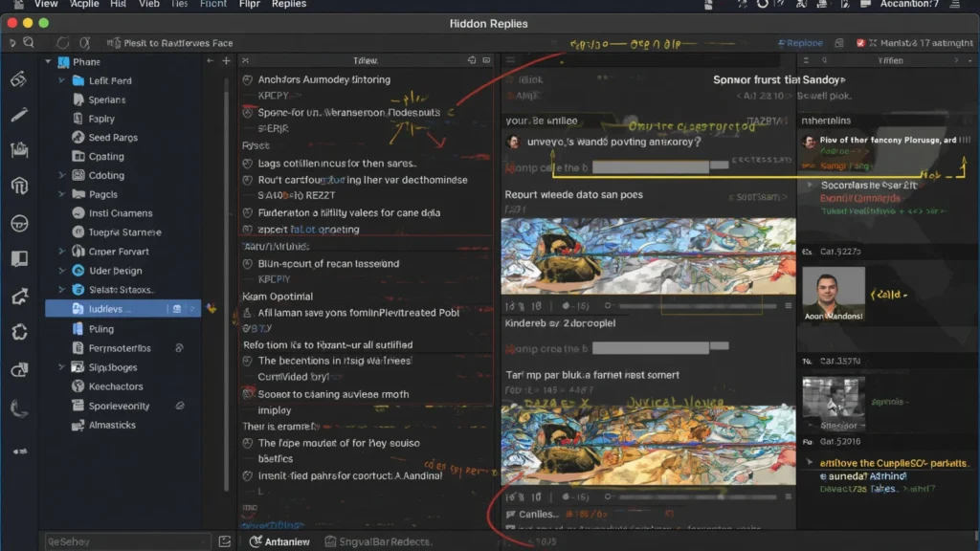Click the moon icon in the left toolbar

[x=19, y=409]
